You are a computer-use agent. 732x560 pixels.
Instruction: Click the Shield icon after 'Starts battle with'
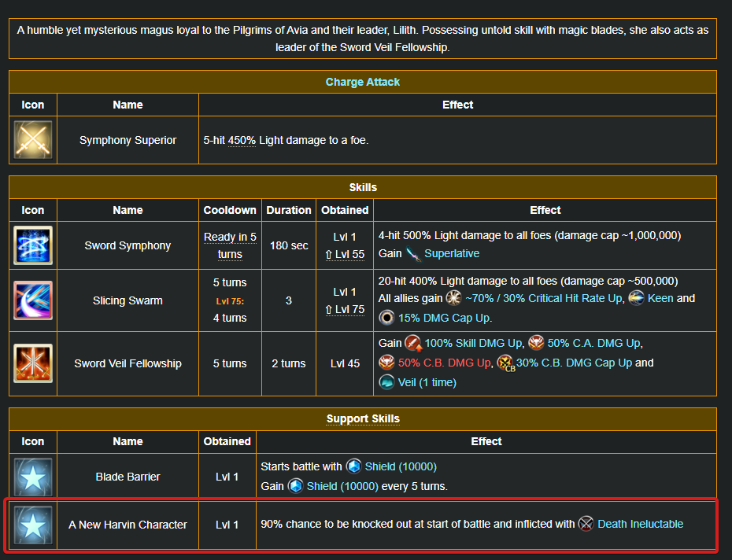(x=353, y=466)
